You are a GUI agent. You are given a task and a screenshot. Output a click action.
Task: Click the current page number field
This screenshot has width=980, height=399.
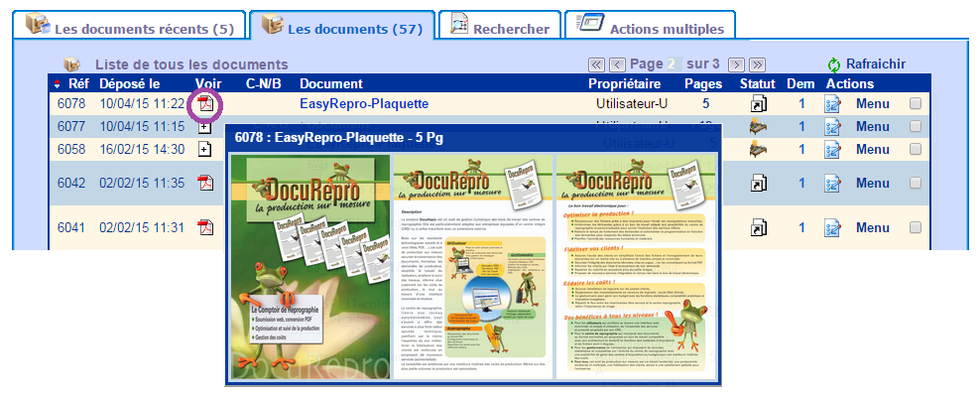674,64
